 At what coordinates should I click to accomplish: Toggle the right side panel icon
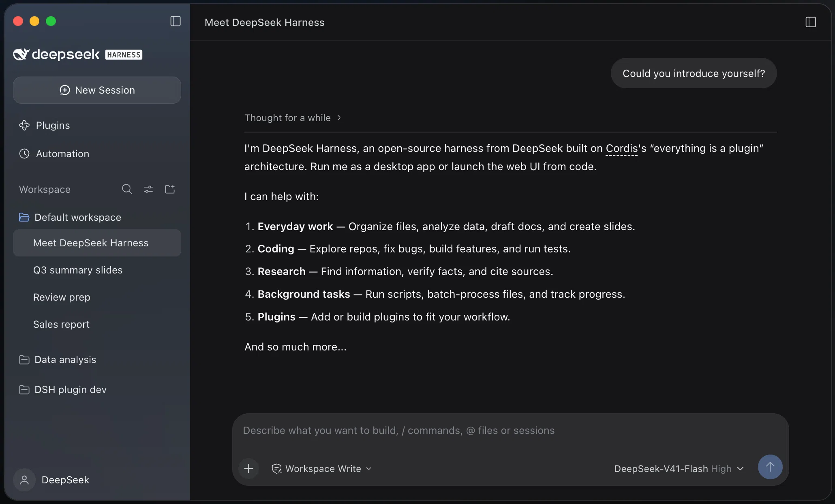(811, 22)
